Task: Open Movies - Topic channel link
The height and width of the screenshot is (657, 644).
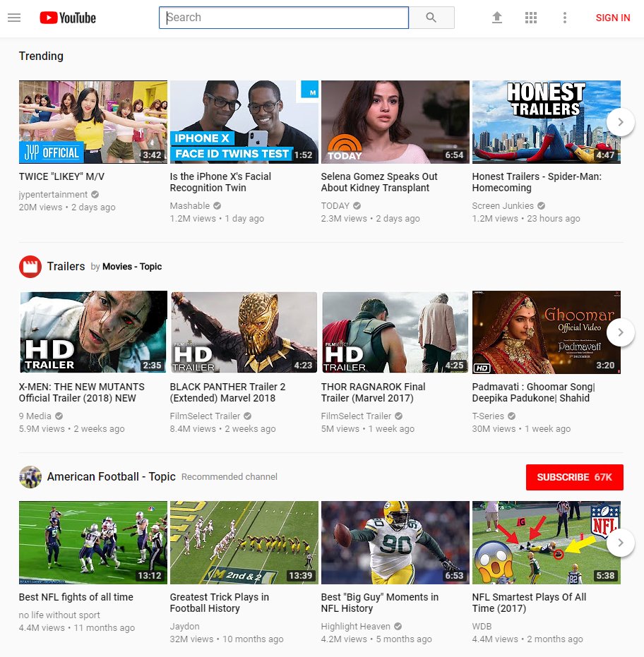Action: [x=132, y=267]
